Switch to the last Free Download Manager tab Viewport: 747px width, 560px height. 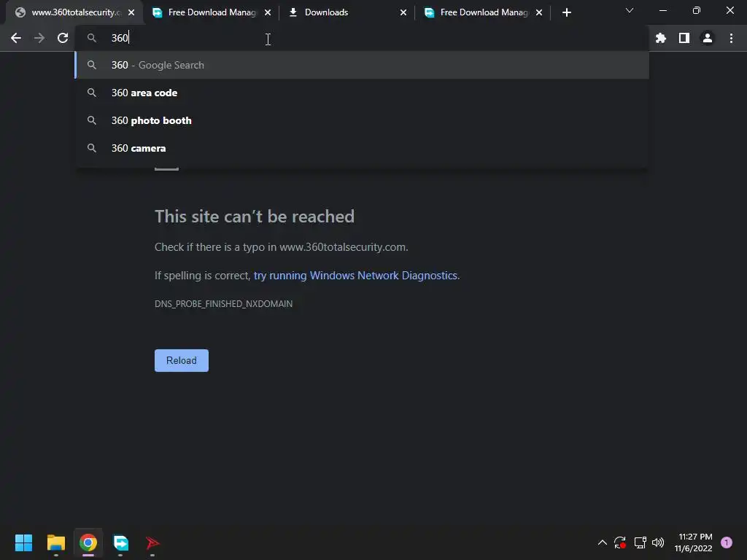482,13
